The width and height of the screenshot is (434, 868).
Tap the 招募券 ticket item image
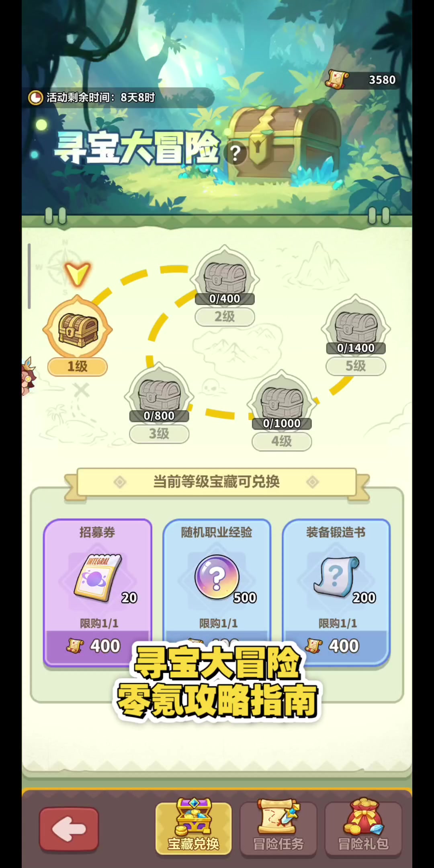click(98, 577)
